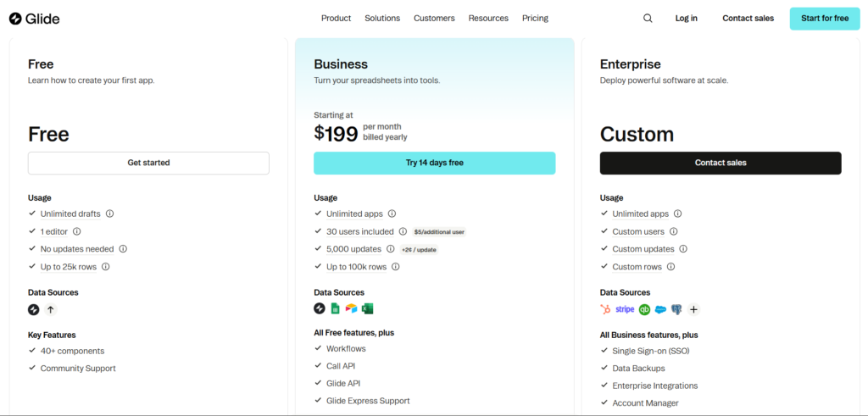The width and height of the screenshot is (868, 416).
Task: Click the Unlimited drafts text
Action: [70, 214]
